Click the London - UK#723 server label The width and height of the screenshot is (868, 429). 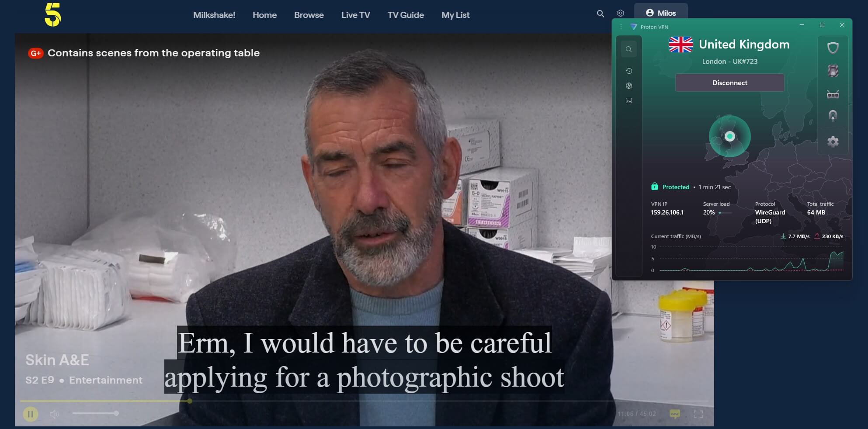[x=729, y=61]
